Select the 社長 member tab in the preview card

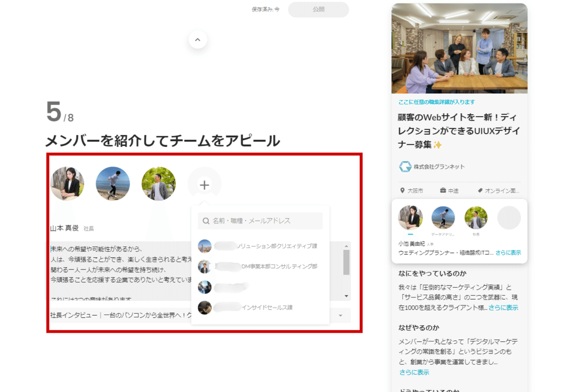click(x=475, y=217)
